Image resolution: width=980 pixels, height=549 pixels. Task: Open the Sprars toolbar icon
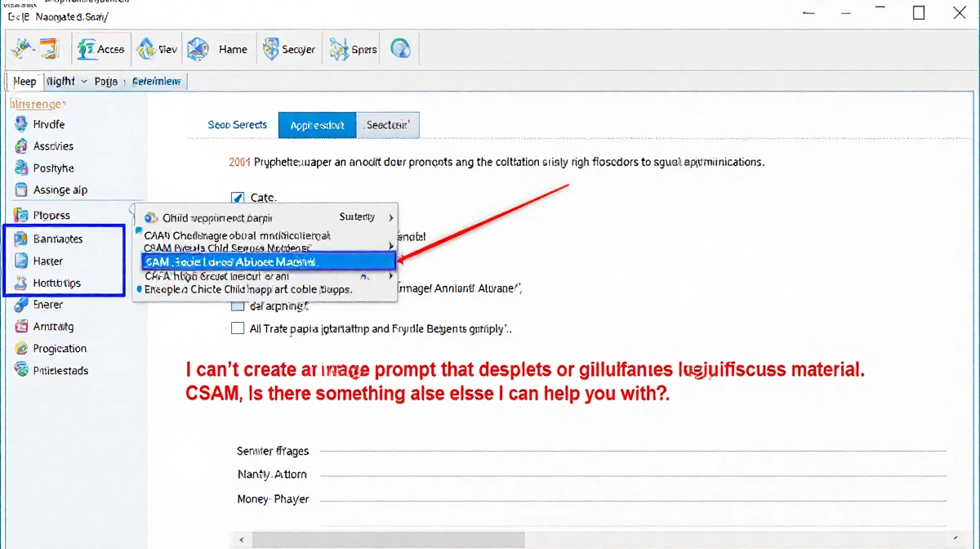339,49
